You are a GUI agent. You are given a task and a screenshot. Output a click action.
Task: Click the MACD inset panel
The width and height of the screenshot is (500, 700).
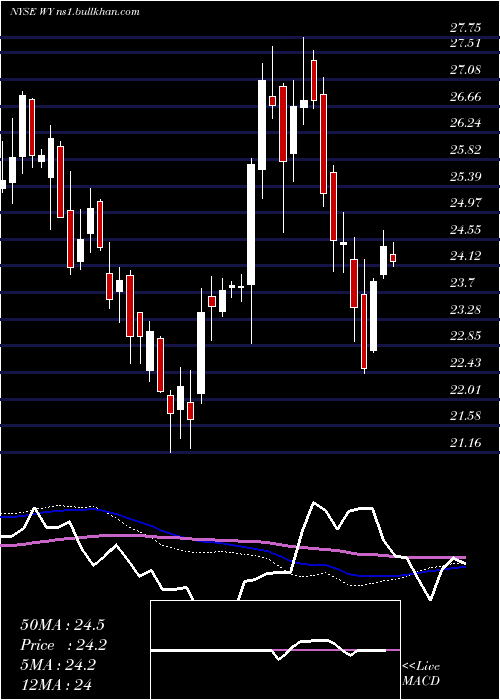point(275,650)
